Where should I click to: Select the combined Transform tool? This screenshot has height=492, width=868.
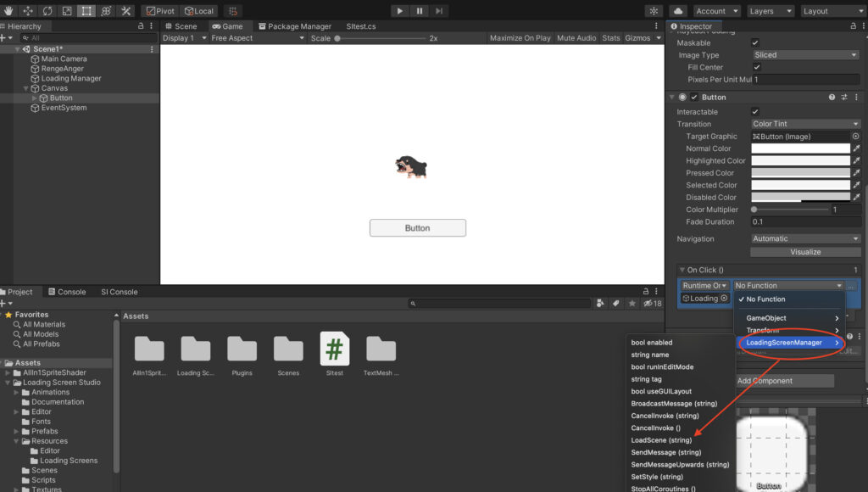click(106, 10)
